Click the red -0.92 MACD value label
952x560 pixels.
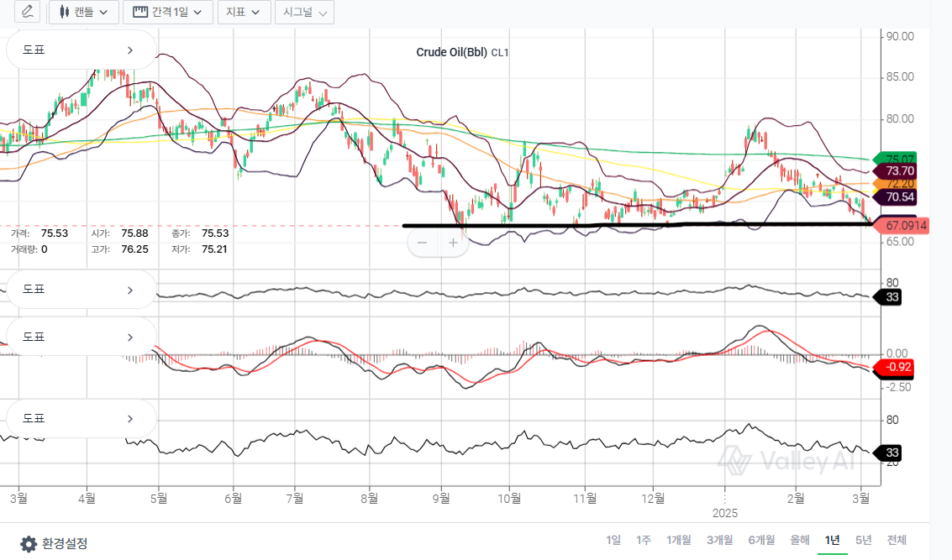tap(898, 367)
